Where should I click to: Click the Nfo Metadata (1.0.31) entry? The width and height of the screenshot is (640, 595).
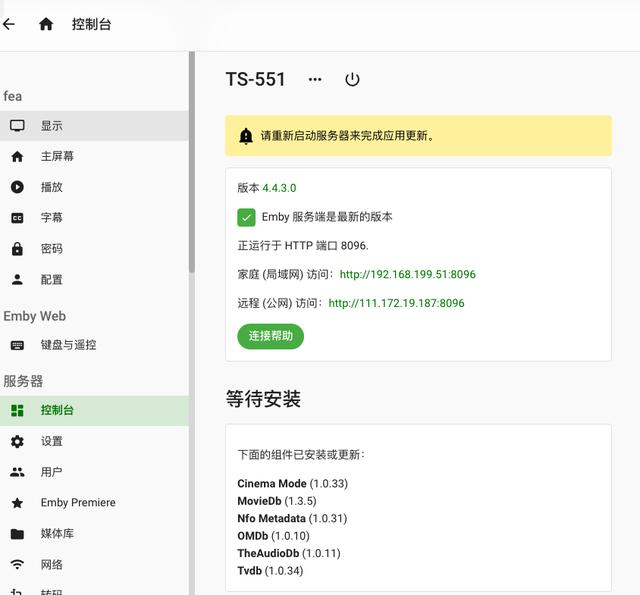pos(292,519)
